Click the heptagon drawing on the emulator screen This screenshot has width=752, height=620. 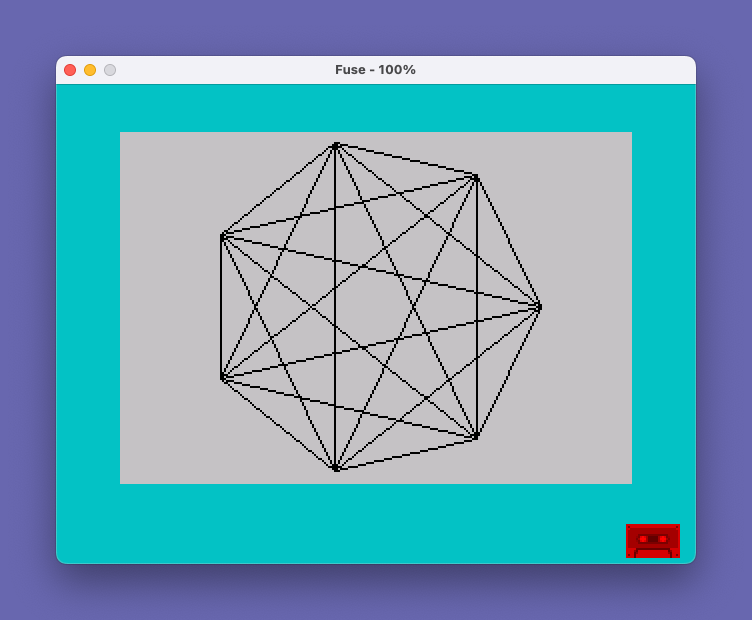tap(381, 307)
